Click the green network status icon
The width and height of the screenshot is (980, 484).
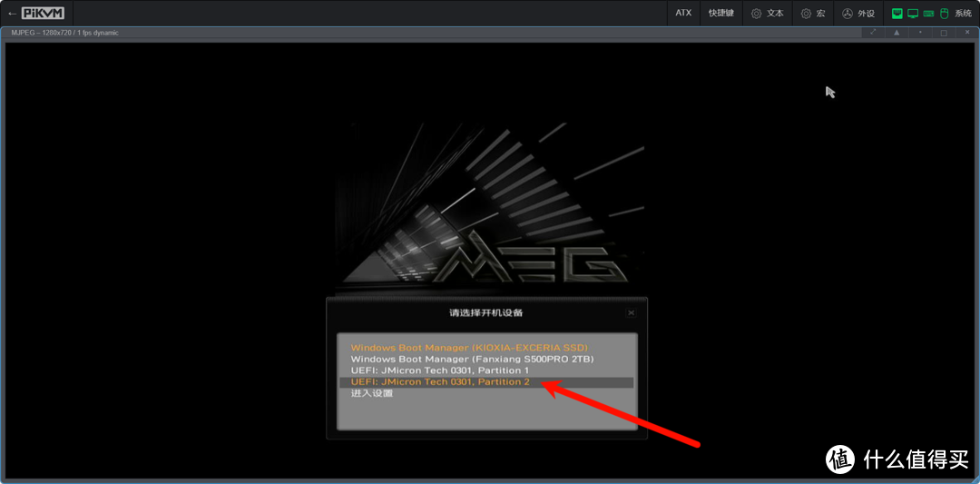[897, 14]
